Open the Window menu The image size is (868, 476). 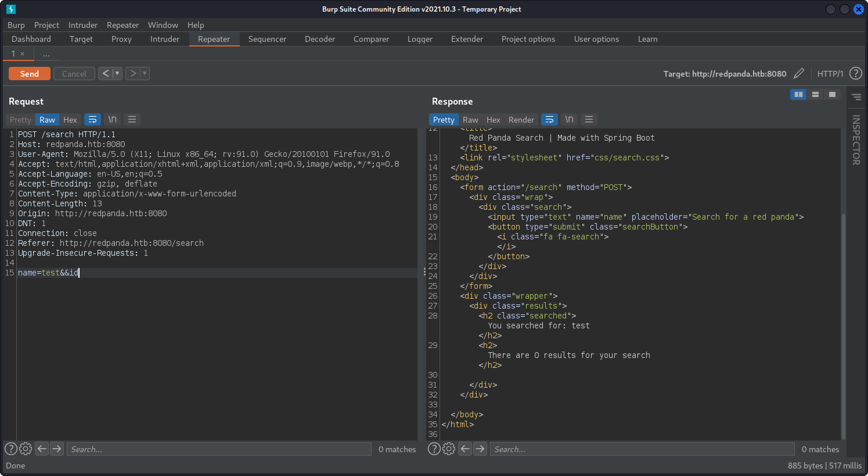coord(163,25)
